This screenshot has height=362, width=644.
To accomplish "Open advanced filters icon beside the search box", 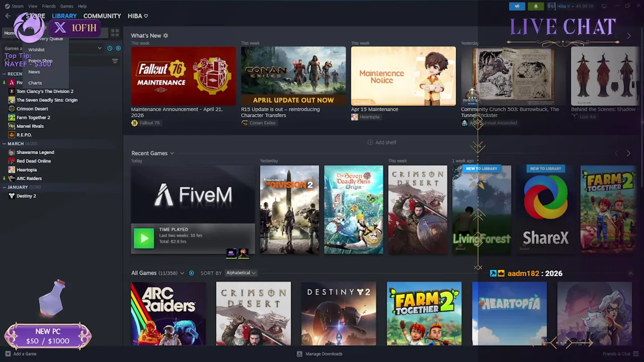I will (x=115, y=61).
